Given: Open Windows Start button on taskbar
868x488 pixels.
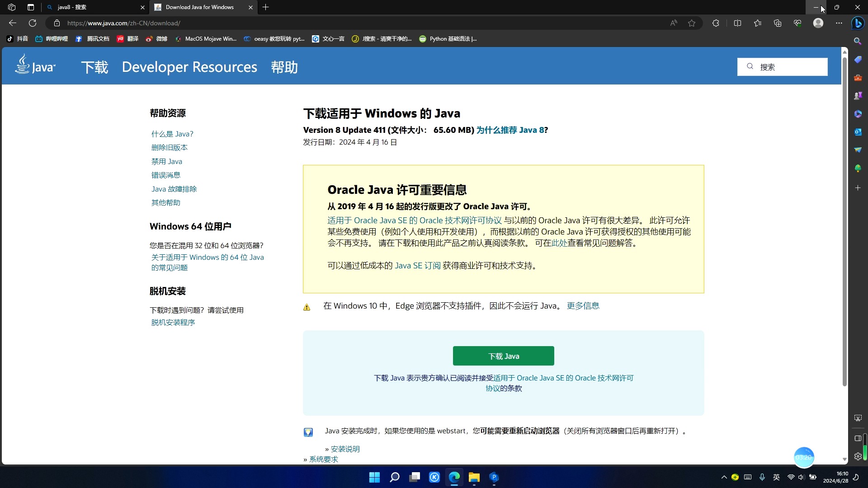Looking at the screenshot, I should [374, 477].
